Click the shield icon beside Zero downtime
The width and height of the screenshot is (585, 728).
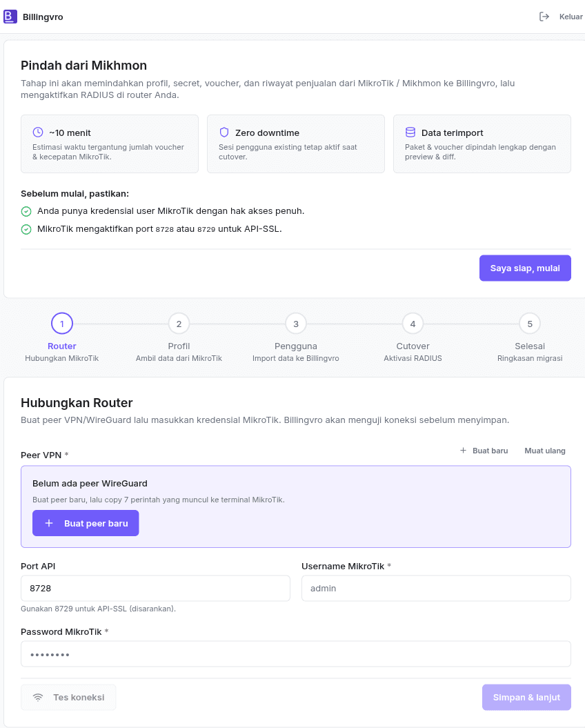tap(224, 132)
